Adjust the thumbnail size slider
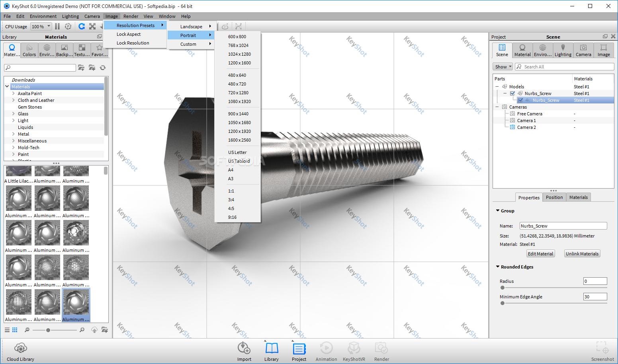The height and width of the screenshot is (364, 618). pos(48,330)
